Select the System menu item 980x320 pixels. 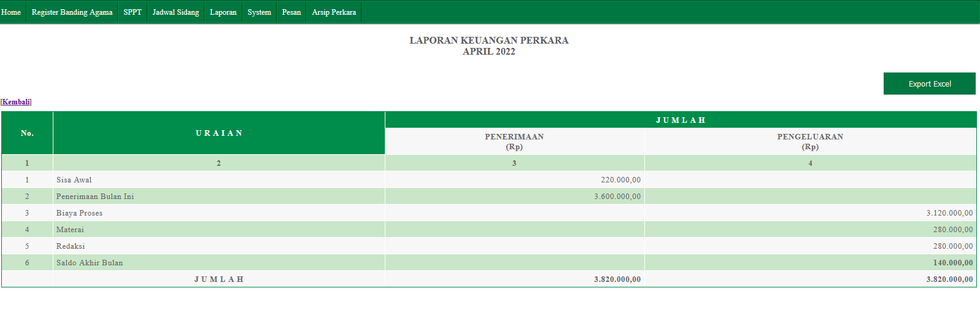pyautogui.click(x=259, y=12)
